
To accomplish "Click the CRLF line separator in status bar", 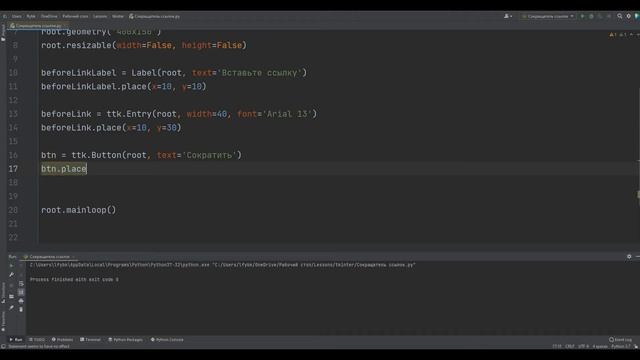I will coord(570,346).
